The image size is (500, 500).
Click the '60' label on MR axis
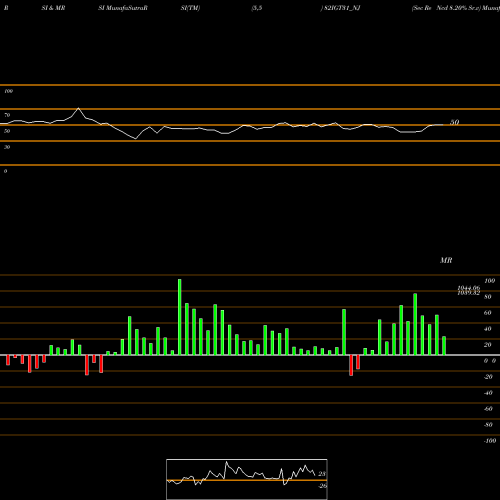(488, 313)
